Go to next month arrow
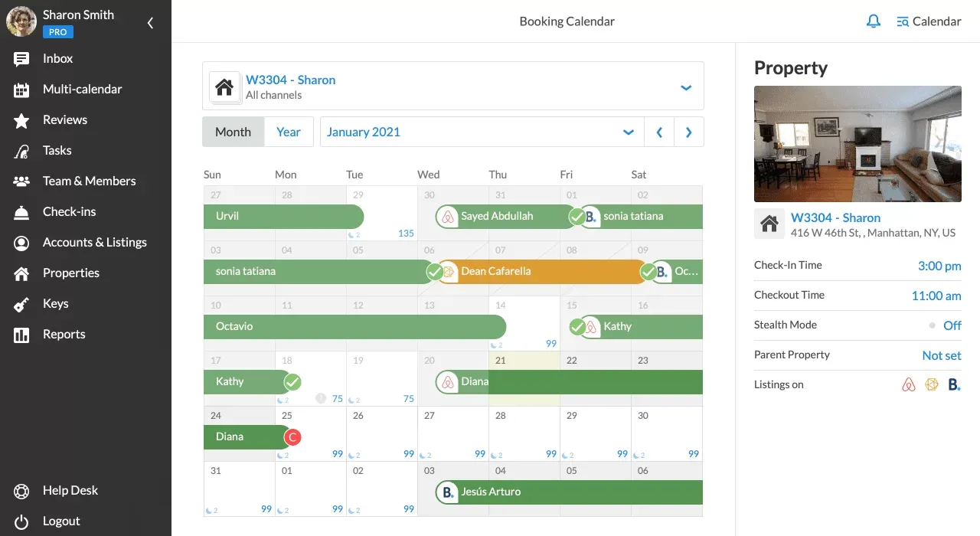980x536 pixels. [x=688, y=132]
